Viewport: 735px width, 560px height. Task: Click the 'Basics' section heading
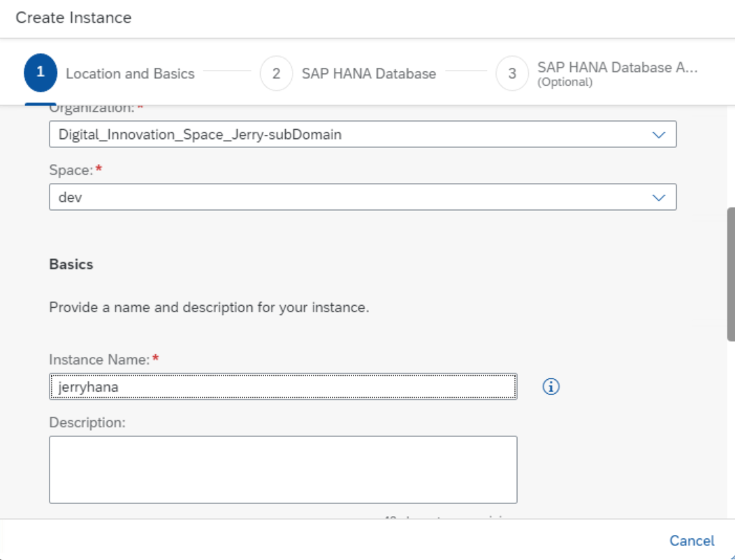click(x=71, y=265)
